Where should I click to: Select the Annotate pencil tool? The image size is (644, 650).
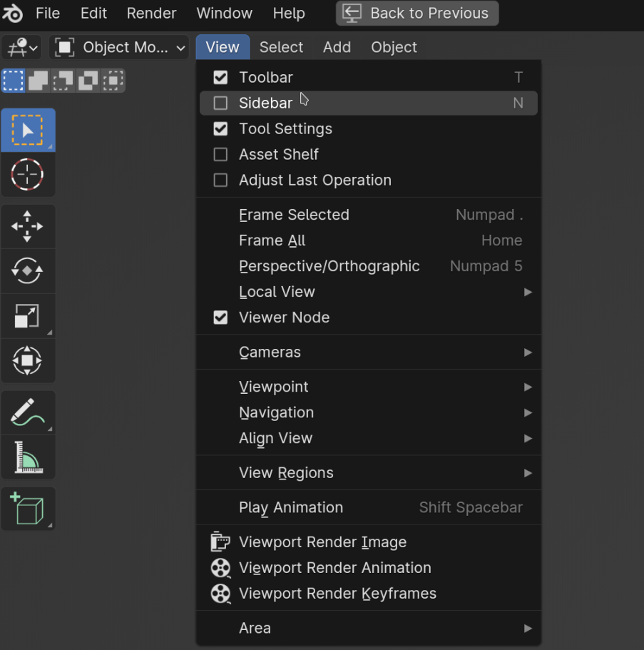28,412
